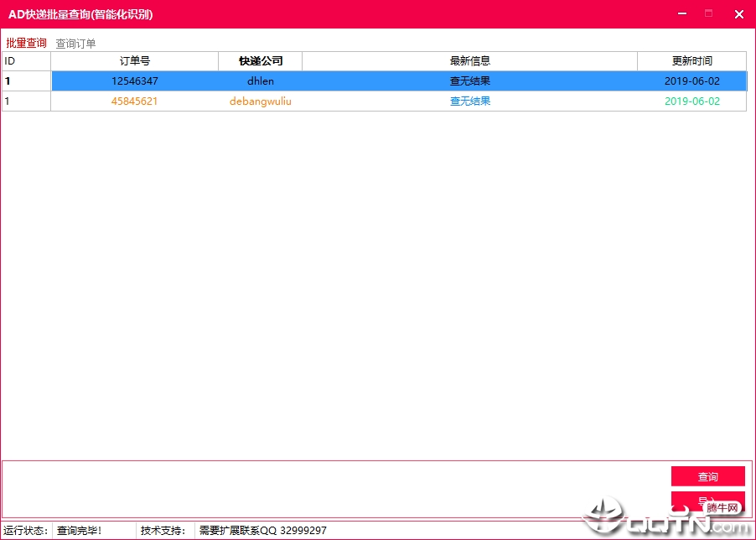Select order number 45845621 cell
This screenshot has height=540, width=756.
pyautogui.click(x=134, y=101)
